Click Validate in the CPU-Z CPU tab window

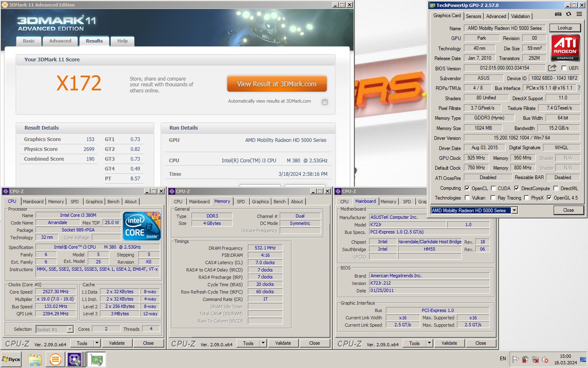pos(117,343)
